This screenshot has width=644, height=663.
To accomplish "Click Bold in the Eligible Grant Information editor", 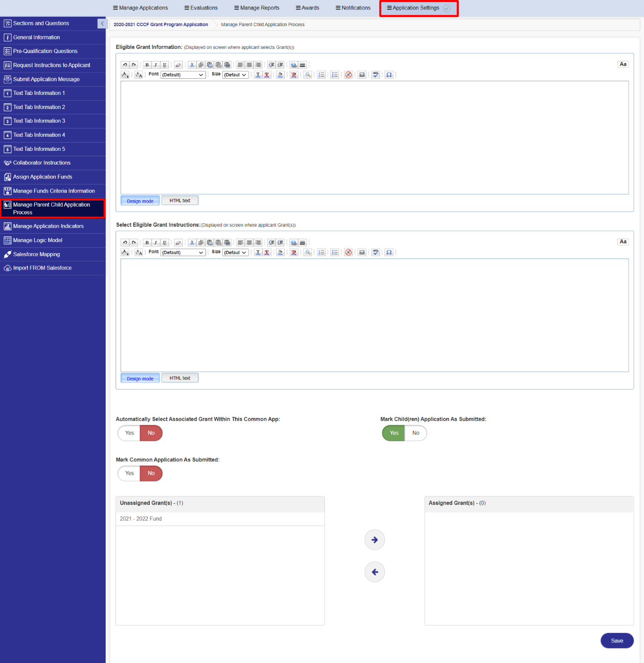I will (147, 65).
